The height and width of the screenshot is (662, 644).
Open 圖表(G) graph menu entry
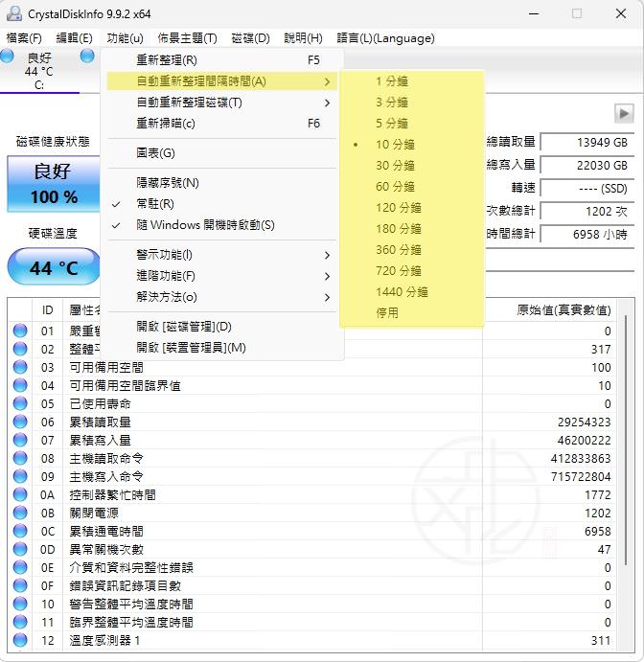222,153
